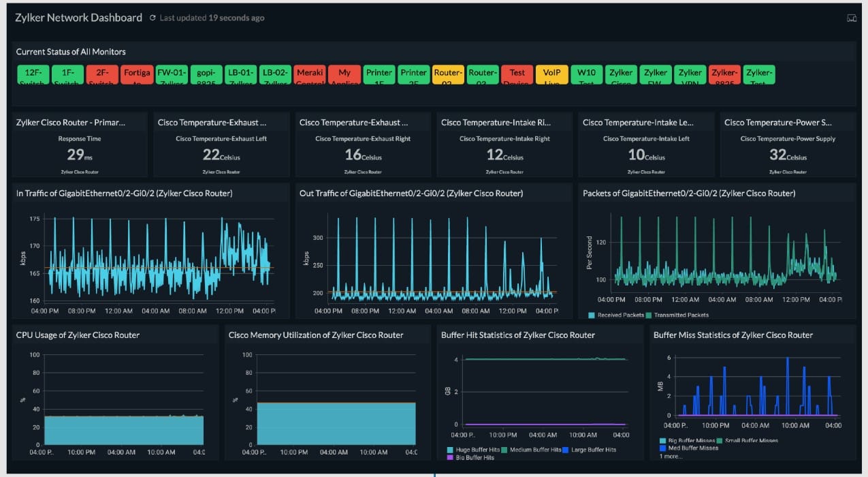Click the 29 ms response time value
The image size is (868, 477).
point(80,155)
